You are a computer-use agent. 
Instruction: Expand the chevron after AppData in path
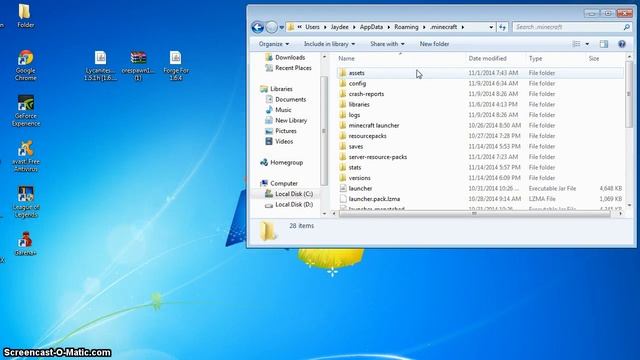pyautogui.click(x=389, y=27)
